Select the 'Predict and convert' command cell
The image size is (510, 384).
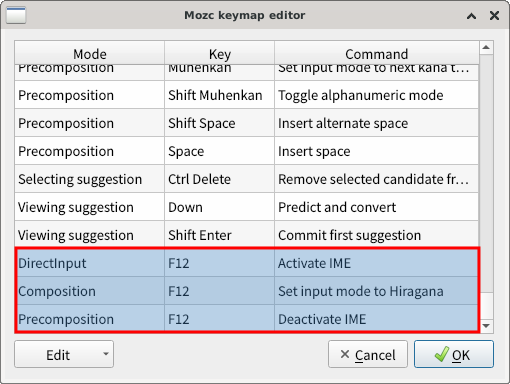[376, 207]
